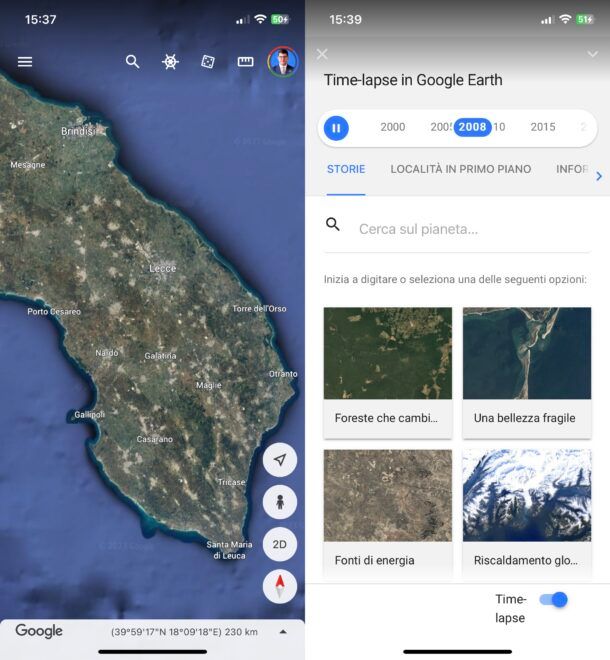Select the ruler measure tool
The image size is (610, 660).
(x=245, y=62)
